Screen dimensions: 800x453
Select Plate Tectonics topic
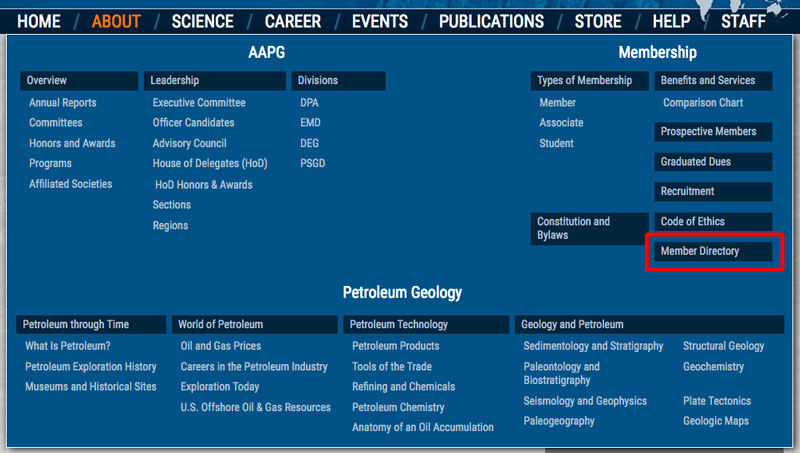click(x=717, y=401)
